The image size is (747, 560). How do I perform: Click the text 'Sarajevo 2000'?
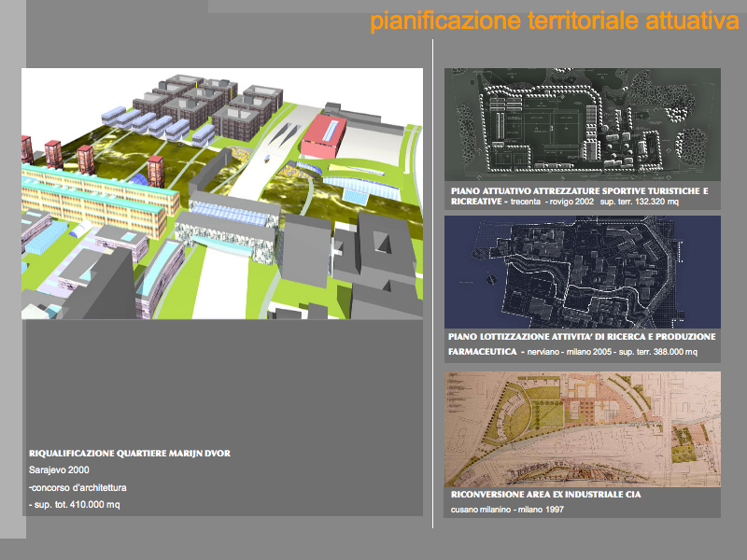(x=59, y=470)
